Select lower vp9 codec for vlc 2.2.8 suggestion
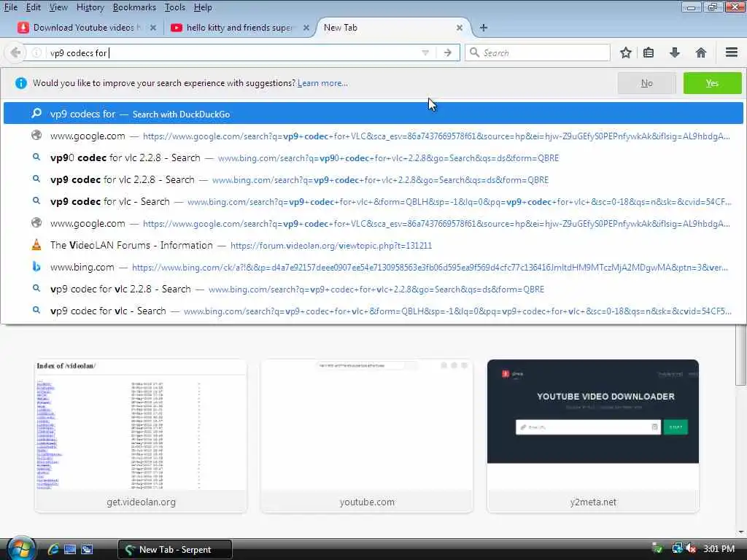747x560 pixels. pos(373,289)
